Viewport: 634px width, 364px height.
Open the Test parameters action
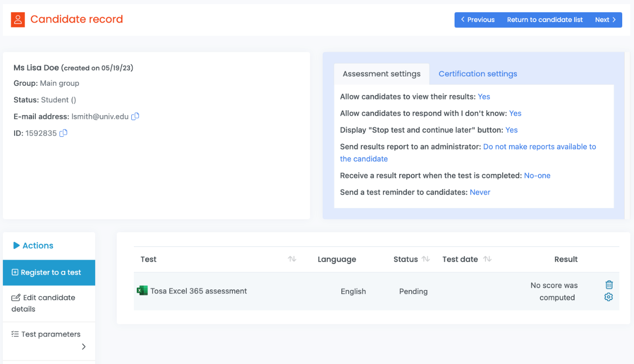pyautogui.click(x=49, y=340)
